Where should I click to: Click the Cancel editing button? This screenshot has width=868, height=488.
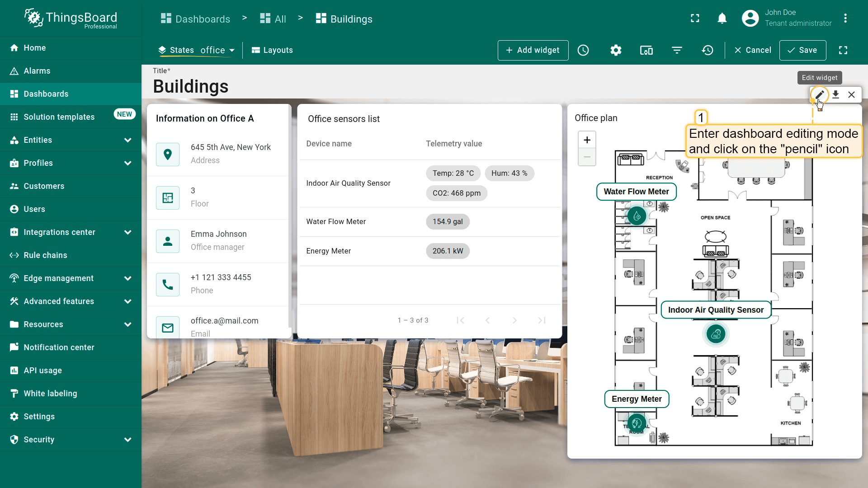753,50
